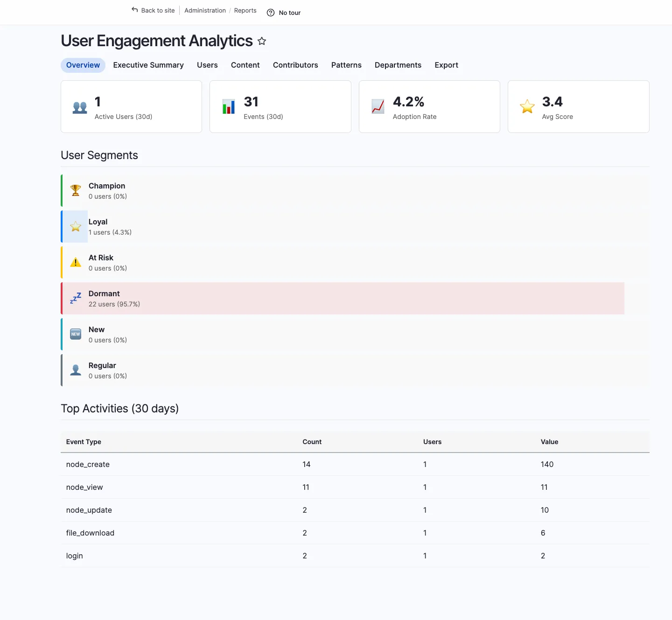Image resolution: width=672 pixels, height=620 pixels.
Task: Open the Export tab
Action: tap(447, 65)
